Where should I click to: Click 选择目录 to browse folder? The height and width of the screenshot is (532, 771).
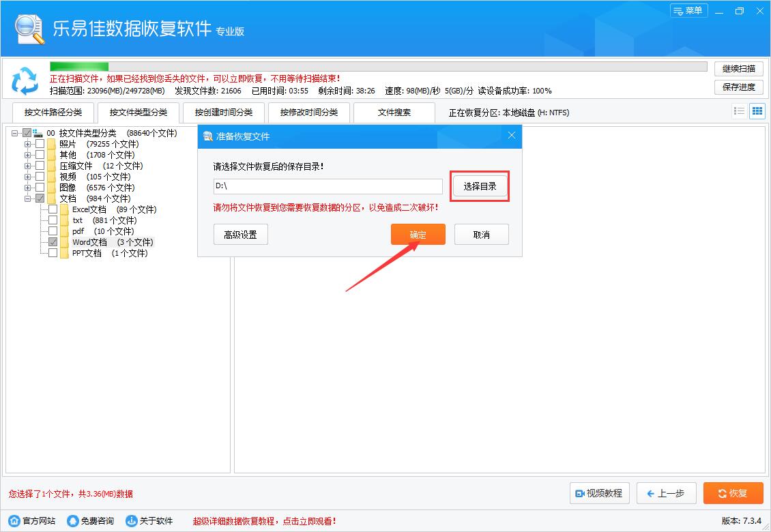pyautogui.click(x=480, y=186)
